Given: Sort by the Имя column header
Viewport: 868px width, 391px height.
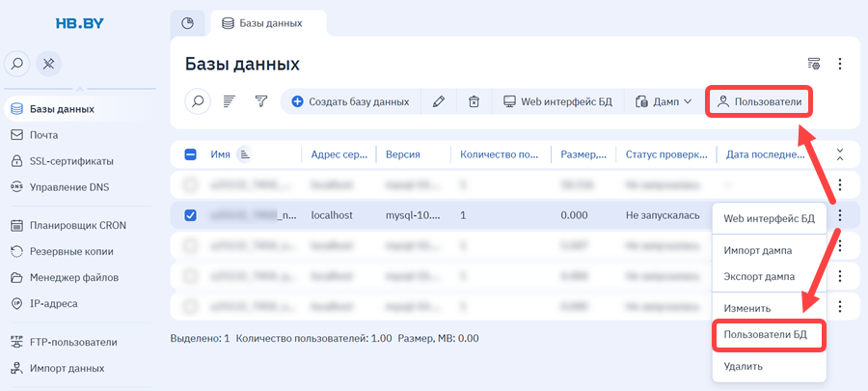Looking at the screenshot, I should [220, 154].
